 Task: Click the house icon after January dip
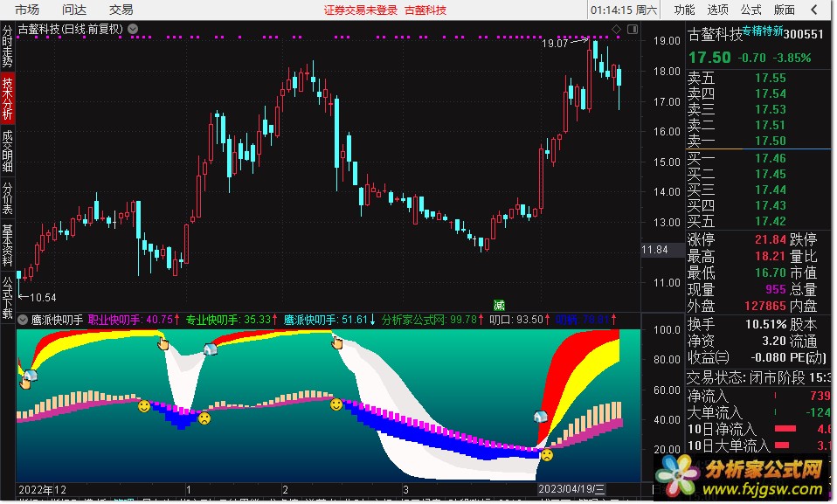point(211,349)
